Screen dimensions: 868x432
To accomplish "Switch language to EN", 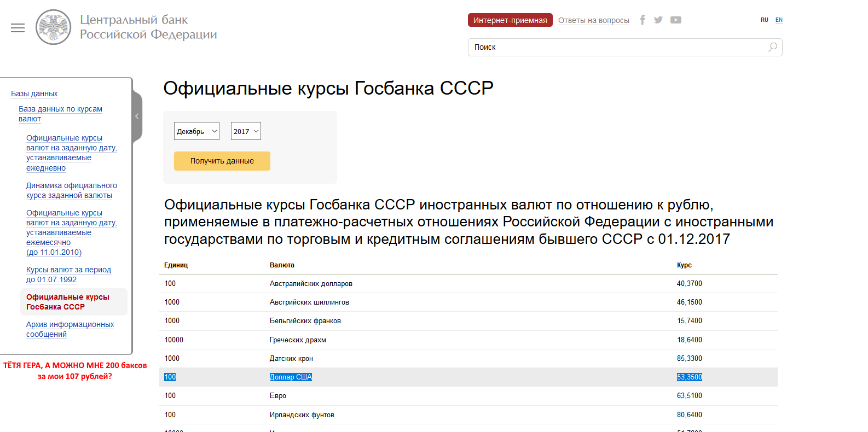I will (779, 20).
